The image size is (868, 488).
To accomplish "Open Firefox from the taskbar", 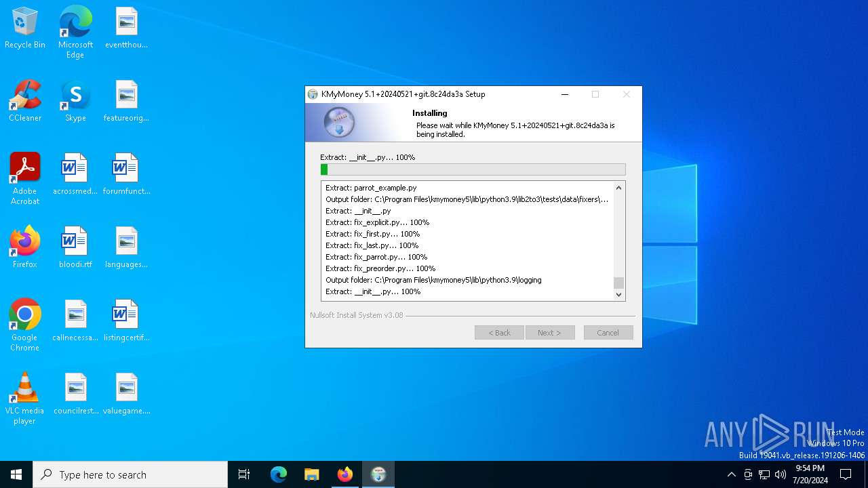I will pyautogui.click(x=345, y=474).
